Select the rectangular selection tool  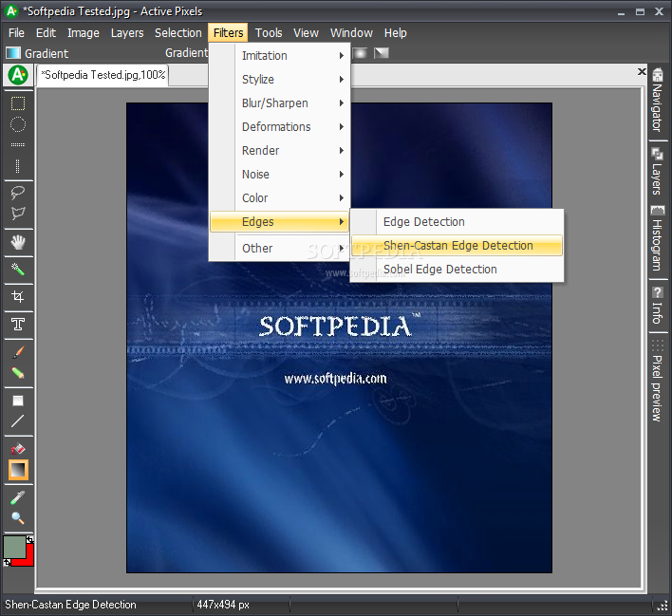tap(18, 103)
